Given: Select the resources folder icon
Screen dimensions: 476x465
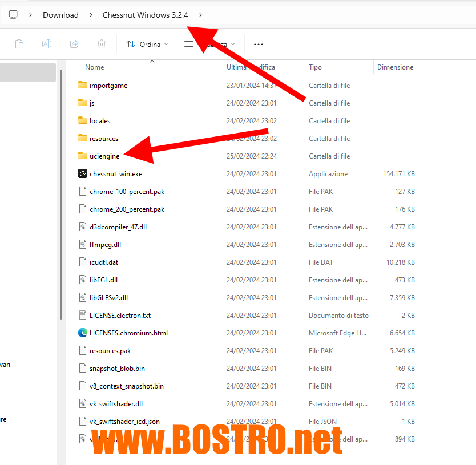Looking at the screenshot, I should pyautogui.click(x=83, y=139).
